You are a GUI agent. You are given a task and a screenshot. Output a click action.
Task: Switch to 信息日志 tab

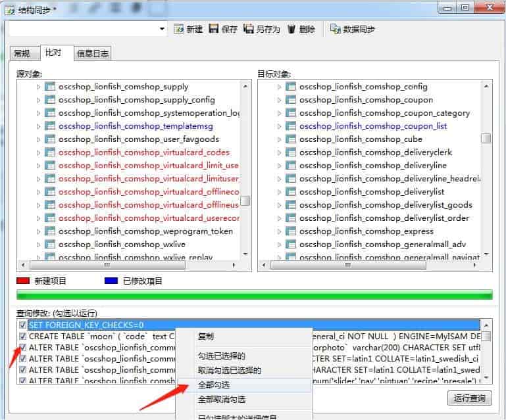tap(93, 53)
